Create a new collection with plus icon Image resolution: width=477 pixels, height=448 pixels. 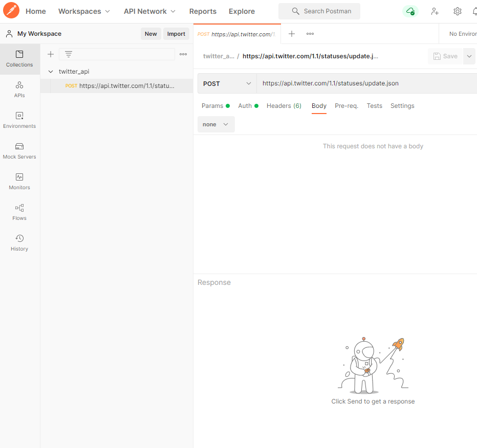point(51,54)
